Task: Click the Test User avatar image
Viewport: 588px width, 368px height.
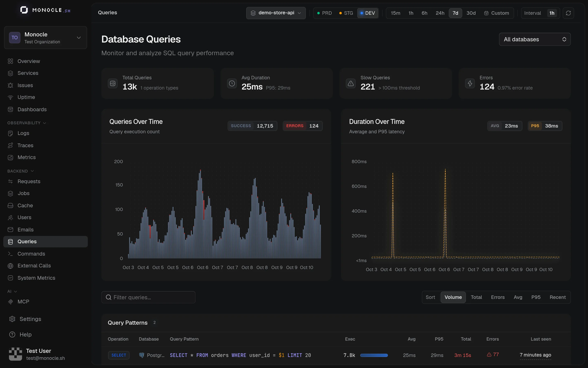Action: point(15,354)
